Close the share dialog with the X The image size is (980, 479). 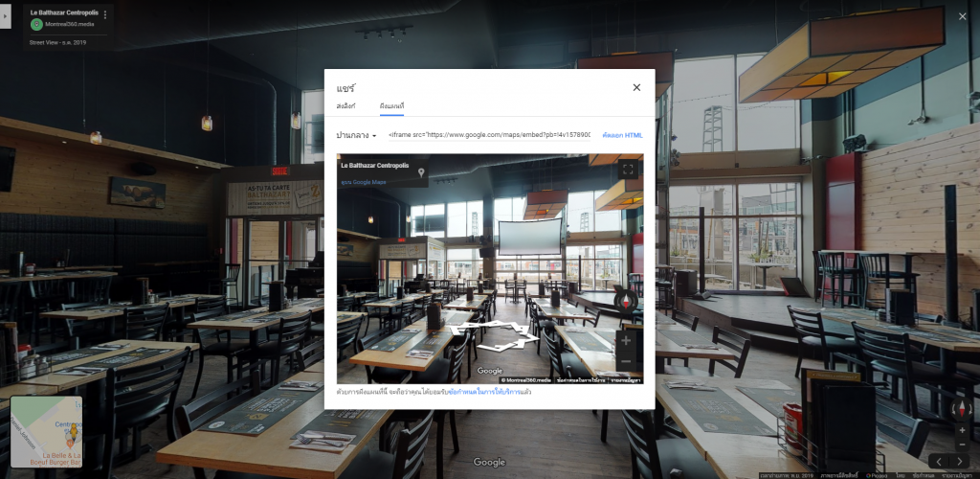pyautogui.click(x=636, y=87)
